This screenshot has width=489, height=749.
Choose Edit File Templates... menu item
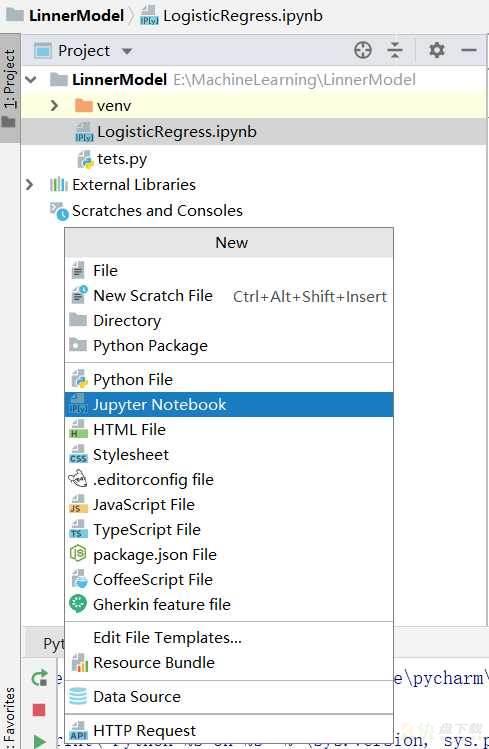[229, 638]
